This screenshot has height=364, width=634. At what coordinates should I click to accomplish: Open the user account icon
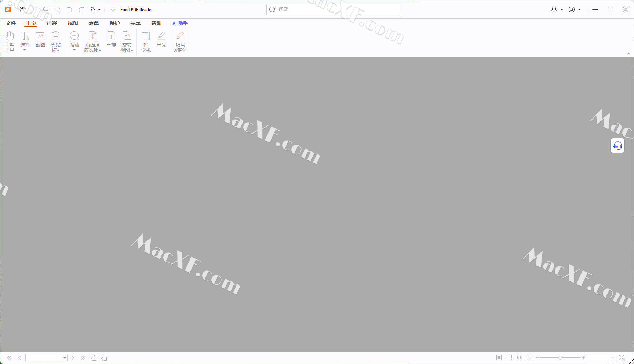point(572,10)
